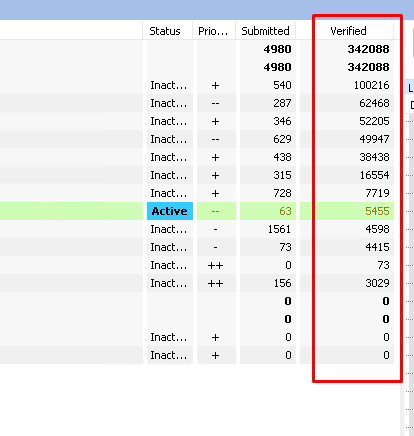Select verified value 49947
This screenshot has width=414, height=436.
[x=374, y=139]
